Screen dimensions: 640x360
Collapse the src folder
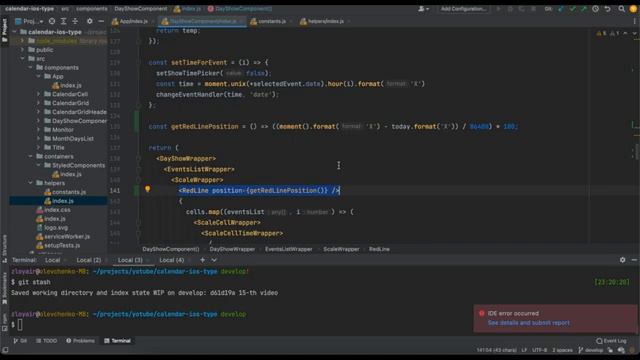pyautogui.click(x=22, y=59)
